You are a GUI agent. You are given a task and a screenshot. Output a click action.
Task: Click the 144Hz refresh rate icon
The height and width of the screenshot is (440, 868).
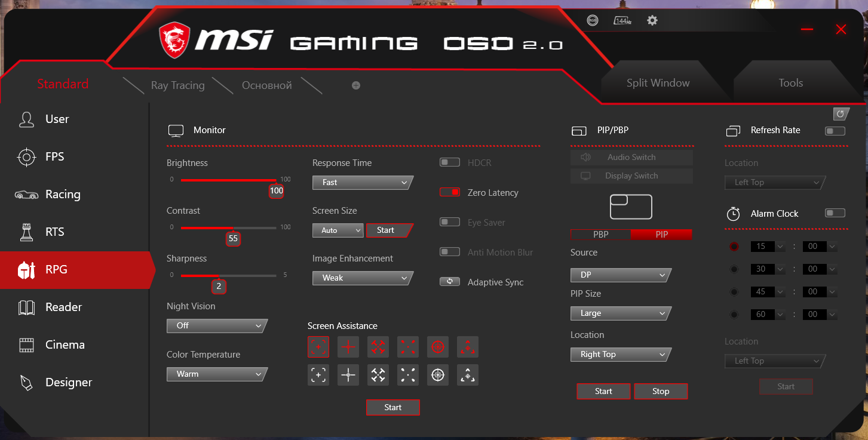622,20
